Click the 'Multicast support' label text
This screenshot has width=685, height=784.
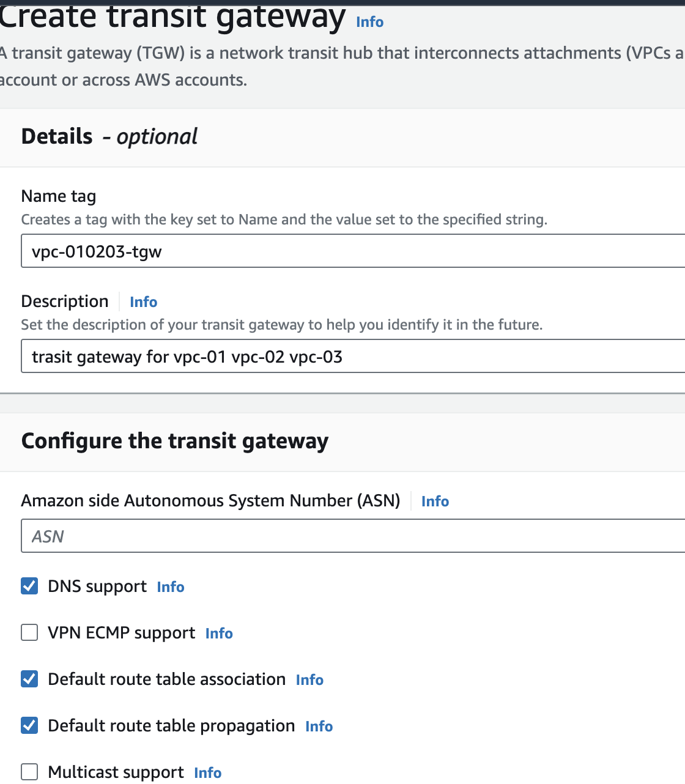click(116, 772)
